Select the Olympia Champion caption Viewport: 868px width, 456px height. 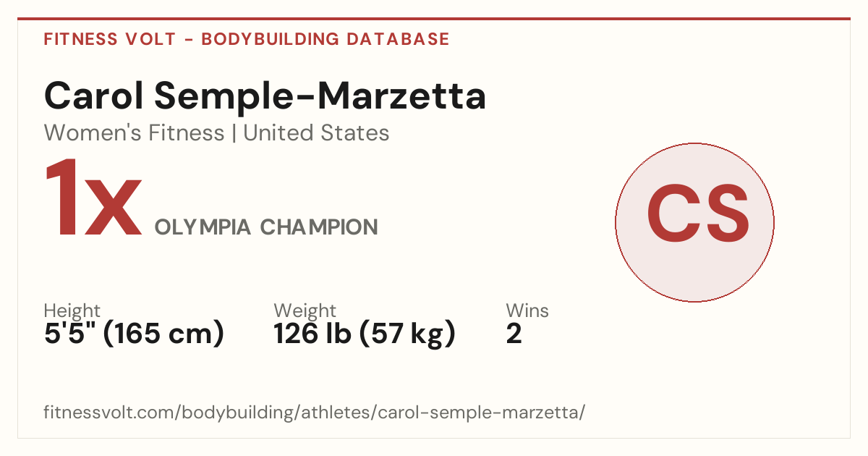tap(266, 227)
